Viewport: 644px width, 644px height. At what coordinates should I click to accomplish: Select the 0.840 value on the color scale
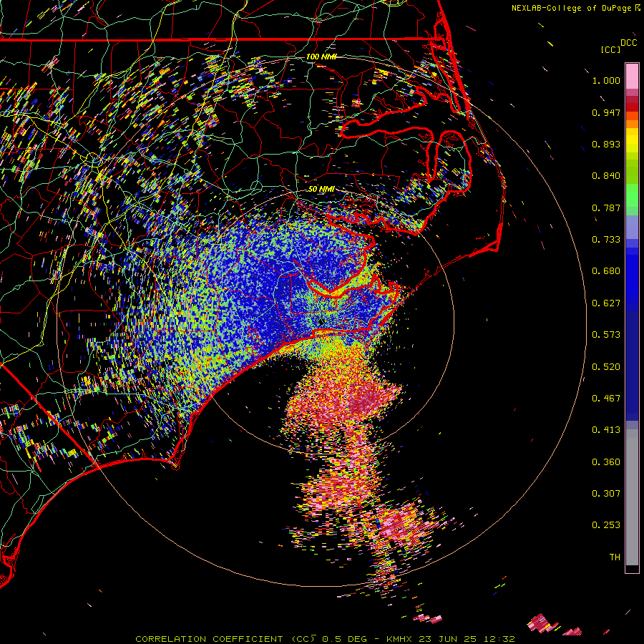(x=606, y=176)
